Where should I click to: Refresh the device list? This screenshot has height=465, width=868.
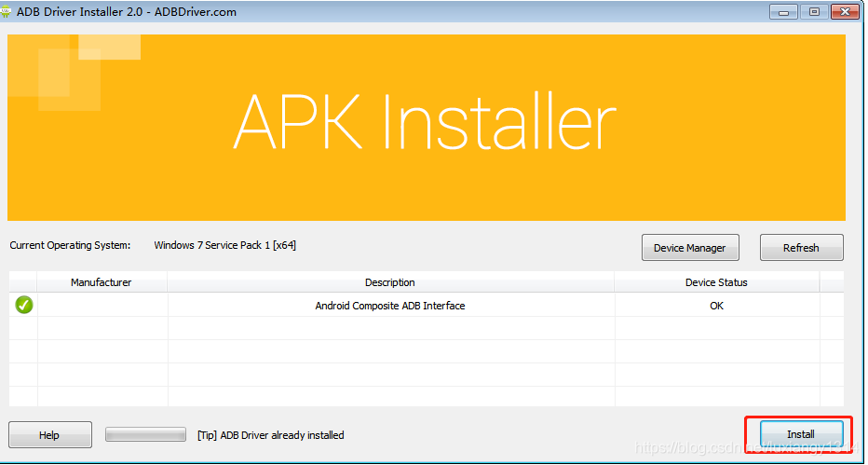[x=801, y=248]
